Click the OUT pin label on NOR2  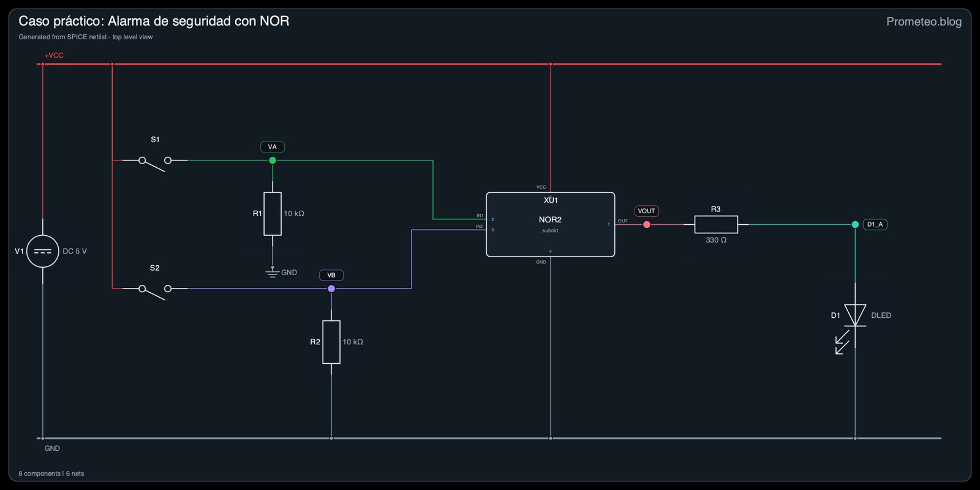coord(622,221)
